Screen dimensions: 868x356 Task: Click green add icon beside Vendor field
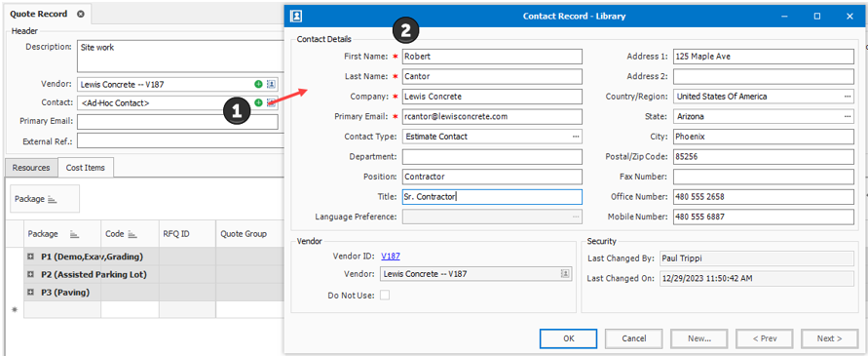pos(258,84)
